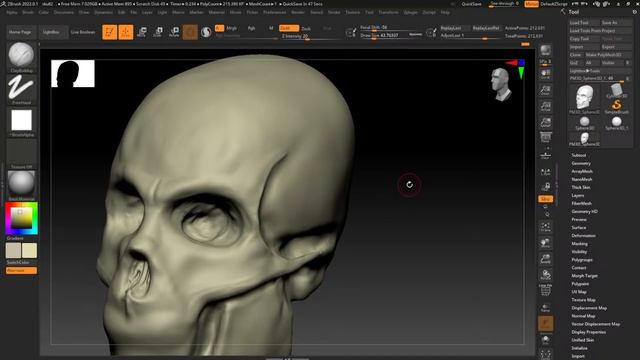
Task: Open the material sphere selector
Action: [x=21, y=184]
